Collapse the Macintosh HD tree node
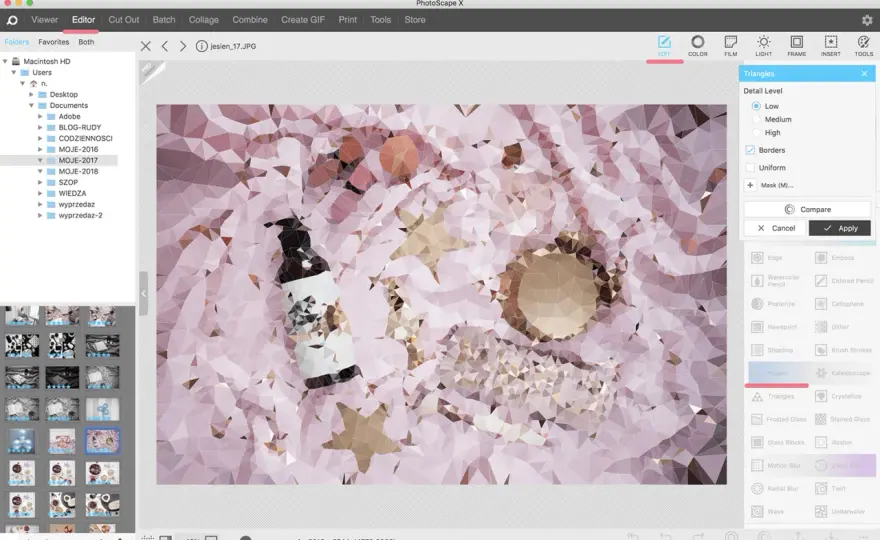The width and height of the screenshot is (880, 540). click(x=5, y=61)
